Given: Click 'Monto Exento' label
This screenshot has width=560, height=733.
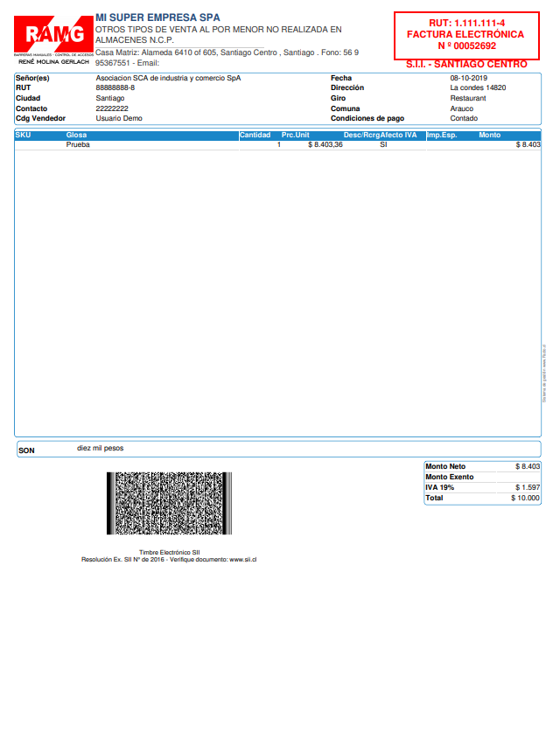Looking at the screenshot, I should pos(449,477).
